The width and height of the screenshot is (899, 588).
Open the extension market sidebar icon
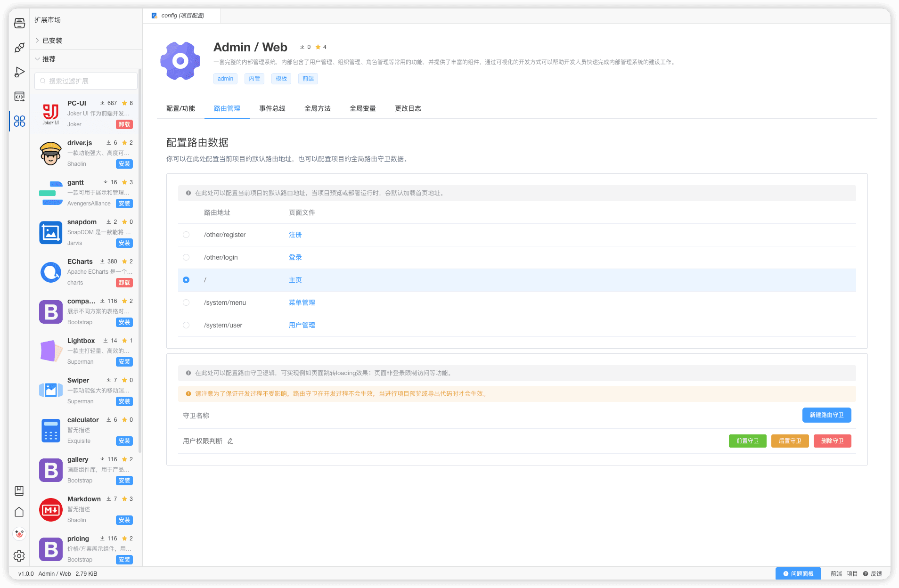coord(19,121)
